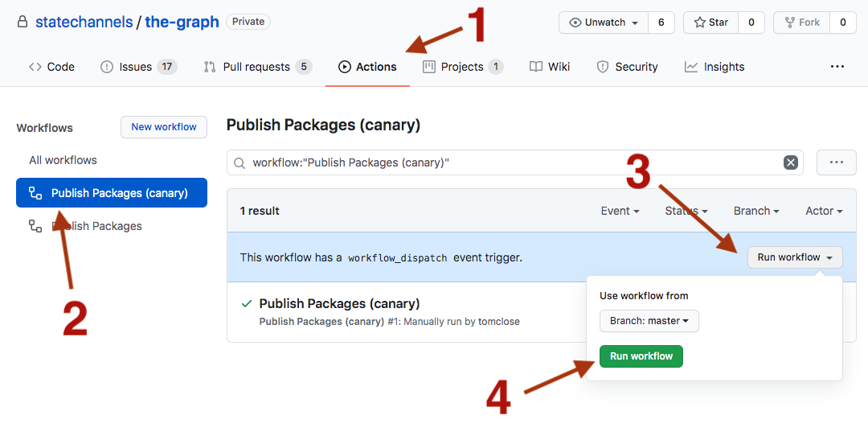Viewport: 868px width, 440px height.
Task: Click the Actions play-circle icon
Action: tap(344, 67)
